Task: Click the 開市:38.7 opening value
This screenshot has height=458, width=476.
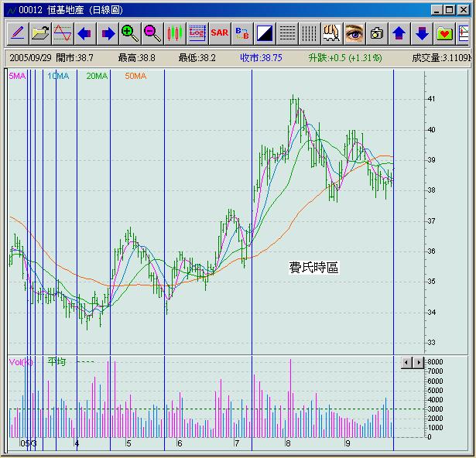Action: (74, 58)
